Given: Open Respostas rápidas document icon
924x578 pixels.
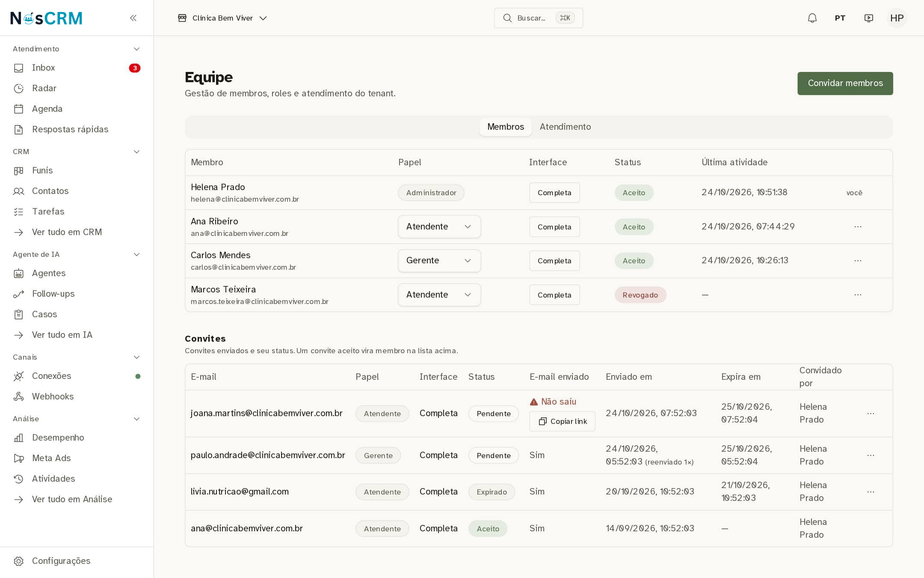Looking at the screenshot, I should [x=18, y=130].
